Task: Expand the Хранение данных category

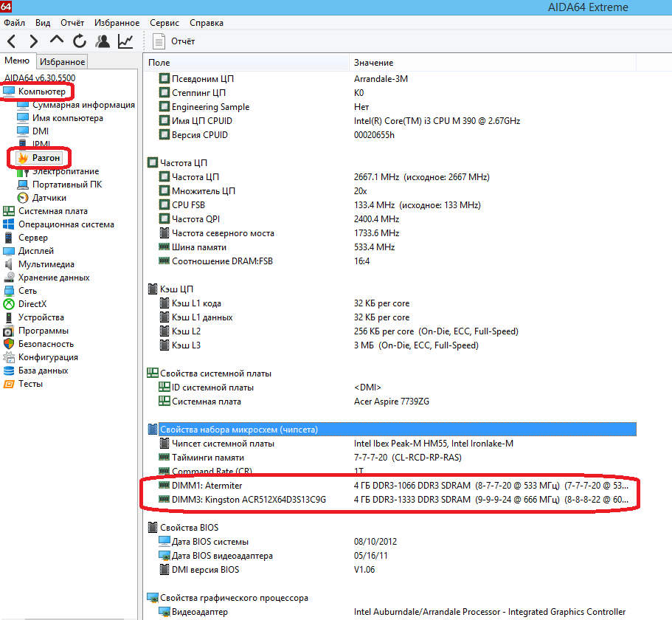Action: click(x=54, y=278)
